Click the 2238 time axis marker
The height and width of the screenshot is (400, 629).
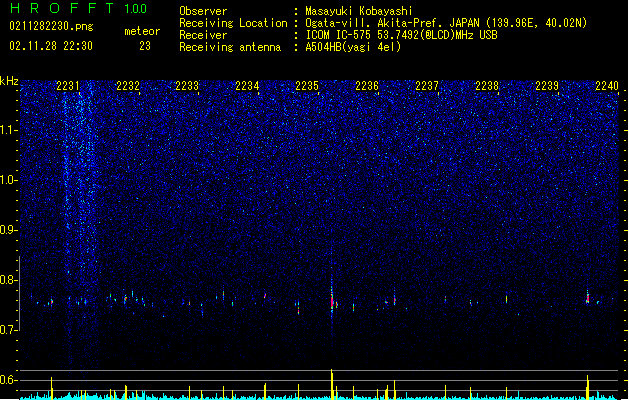coord(487,86)
